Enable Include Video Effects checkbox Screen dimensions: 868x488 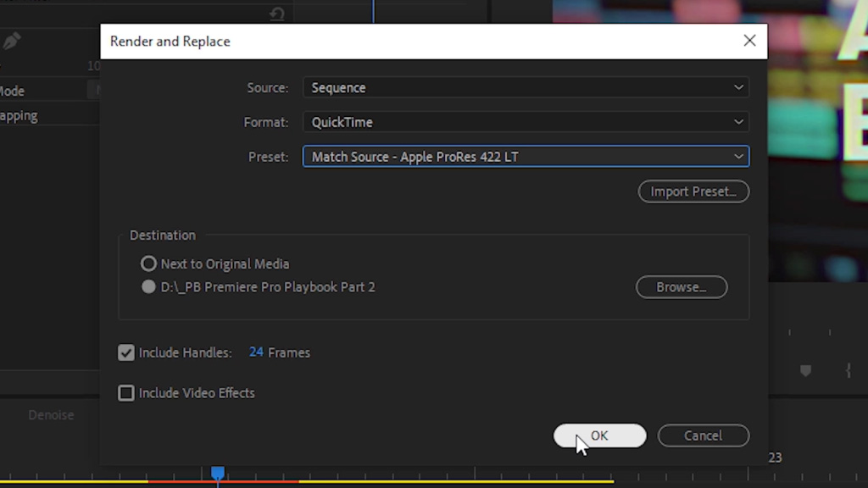126,393
